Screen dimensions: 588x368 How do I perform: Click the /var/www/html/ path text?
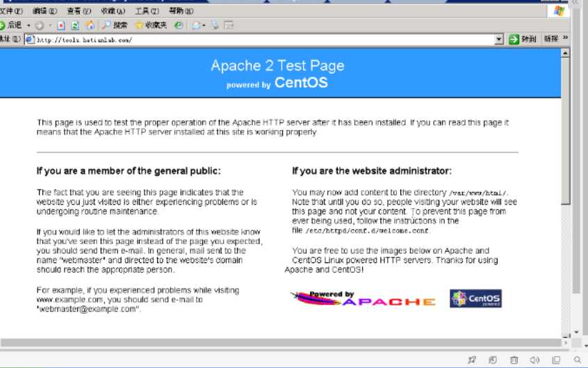(x=477, y=193)
